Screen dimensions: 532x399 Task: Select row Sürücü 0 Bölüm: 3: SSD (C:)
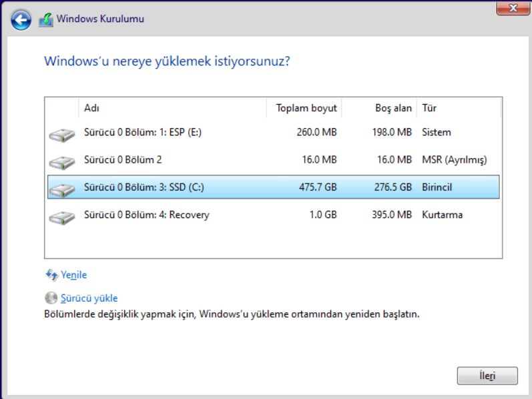pos(274,187)
